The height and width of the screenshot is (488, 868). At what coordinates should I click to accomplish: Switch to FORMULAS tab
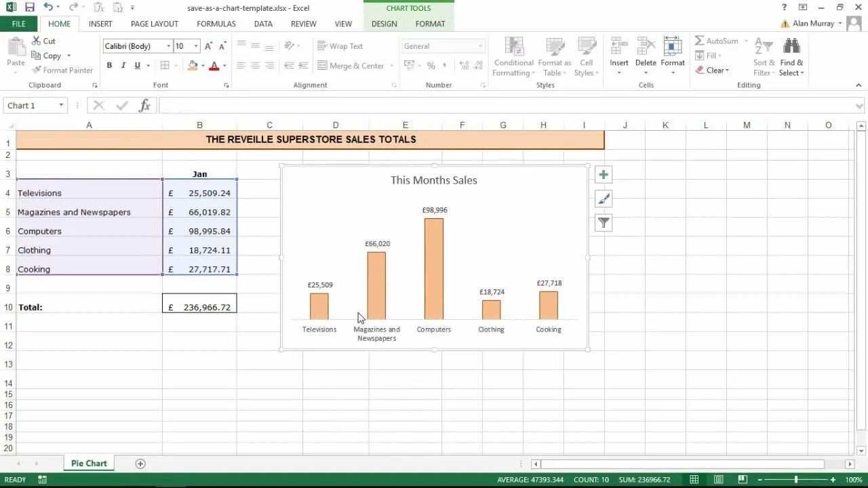216,24
